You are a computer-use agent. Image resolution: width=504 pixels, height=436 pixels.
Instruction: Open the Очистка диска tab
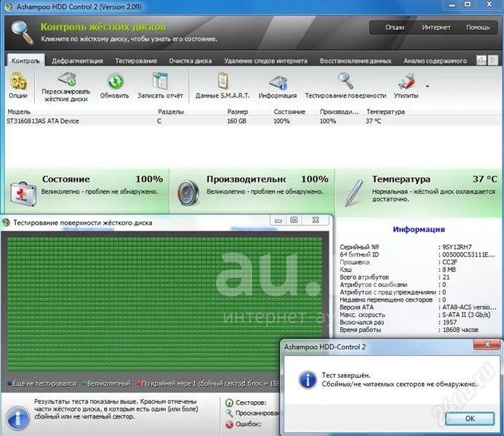pyautogui.click(x=191, y=61)
